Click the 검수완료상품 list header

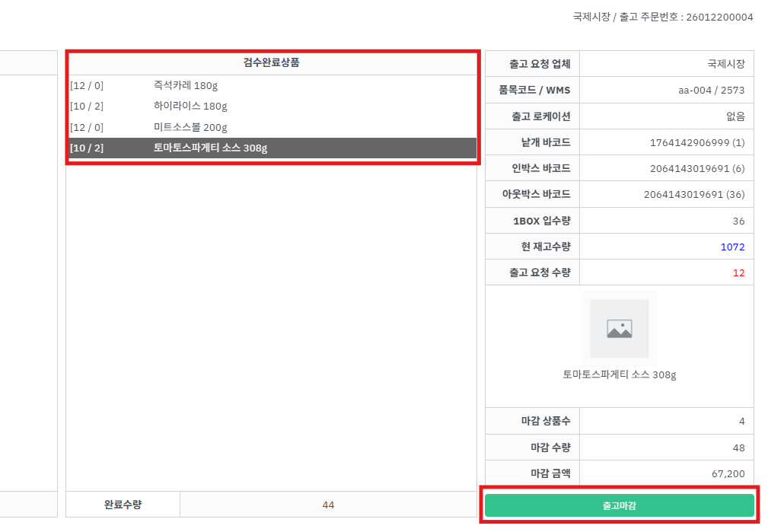[x=272, y=63]
